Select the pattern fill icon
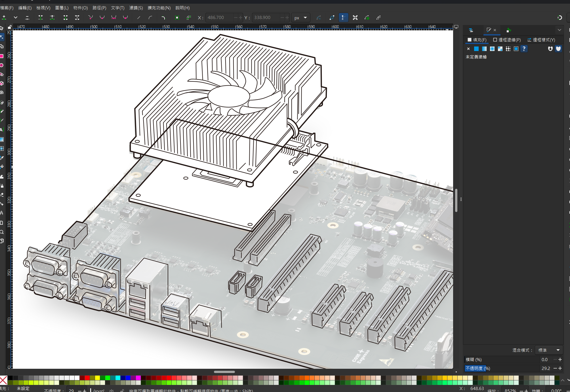570x392 pixels. tap(508, 49)
